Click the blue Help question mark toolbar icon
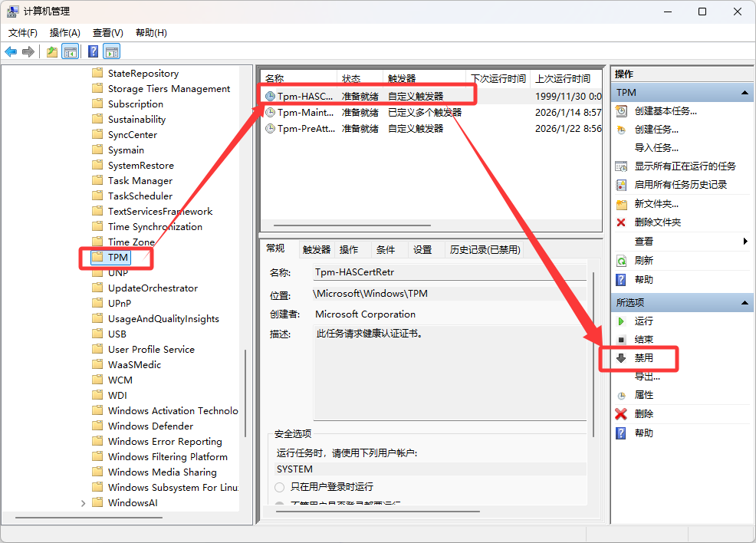 93,51
